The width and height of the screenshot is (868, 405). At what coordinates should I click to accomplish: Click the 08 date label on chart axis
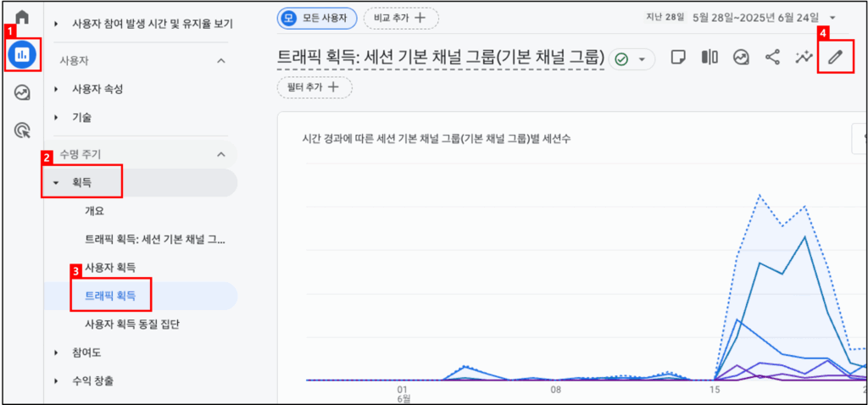(556, 389)
